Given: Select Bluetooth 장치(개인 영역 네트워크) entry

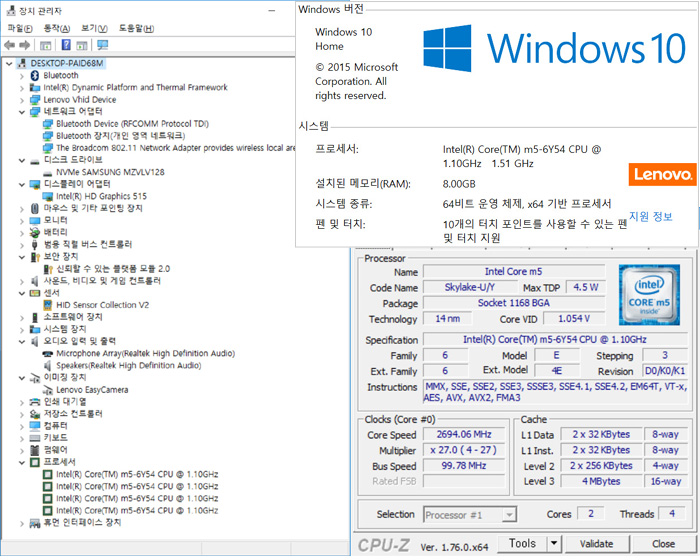Looking at the screenshot, I should (121, 136).
